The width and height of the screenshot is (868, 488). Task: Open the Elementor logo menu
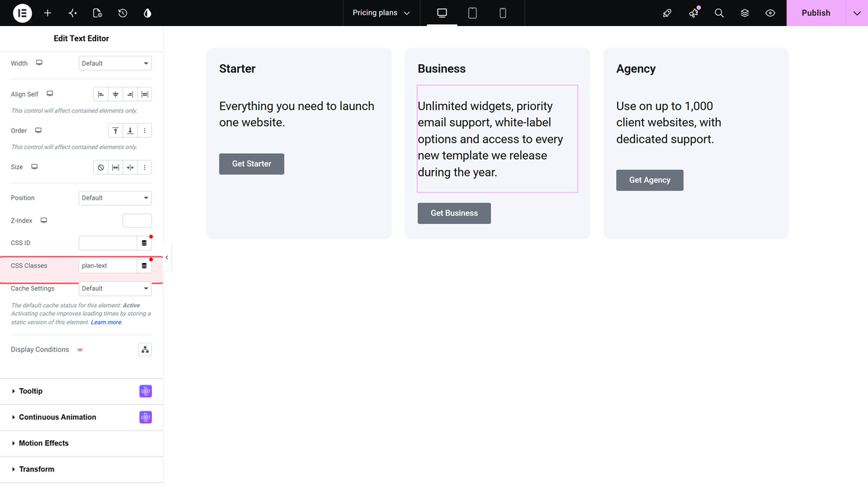point(22,13)
